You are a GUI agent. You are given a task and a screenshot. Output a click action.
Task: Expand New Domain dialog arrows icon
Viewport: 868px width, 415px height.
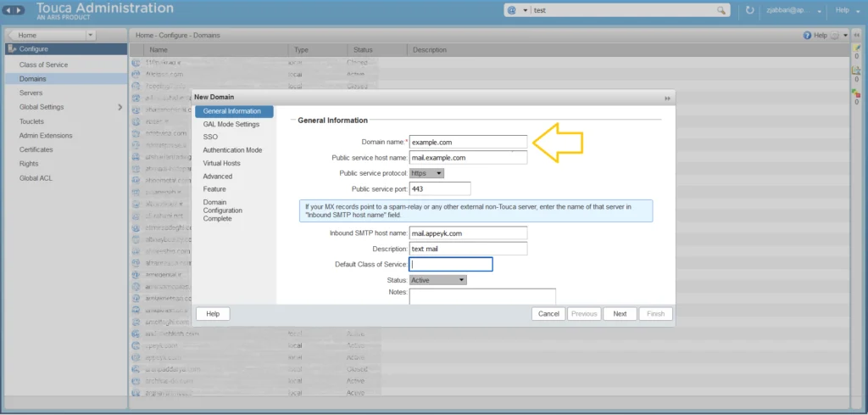[x=667, y=98]
